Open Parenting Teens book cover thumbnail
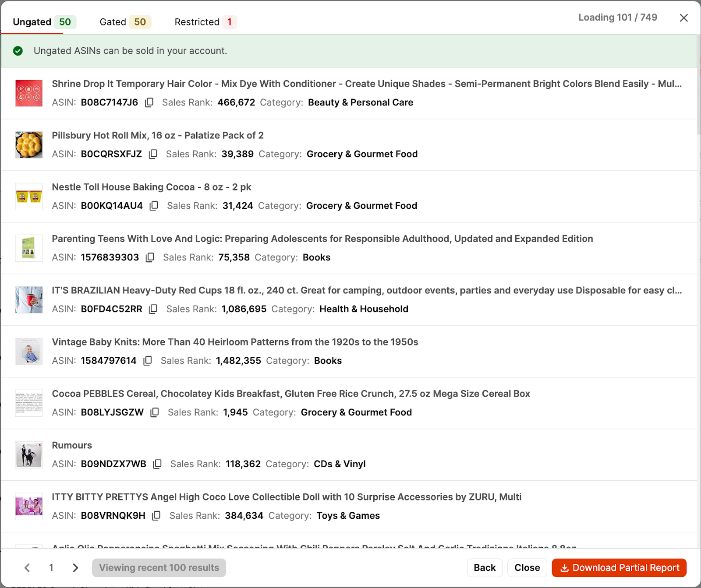 (x=29, y=248)
